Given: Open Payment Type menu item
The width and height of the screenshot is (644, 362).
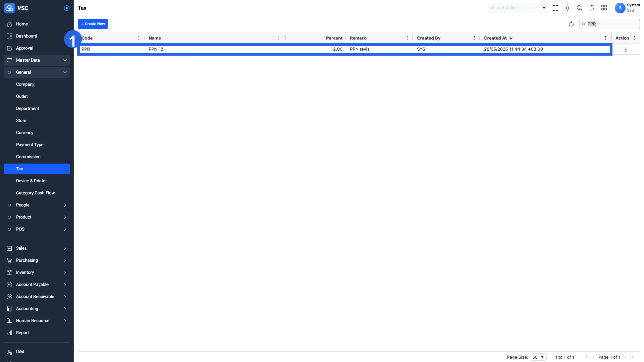Looking at the screenshot, I should click(37, 145).
